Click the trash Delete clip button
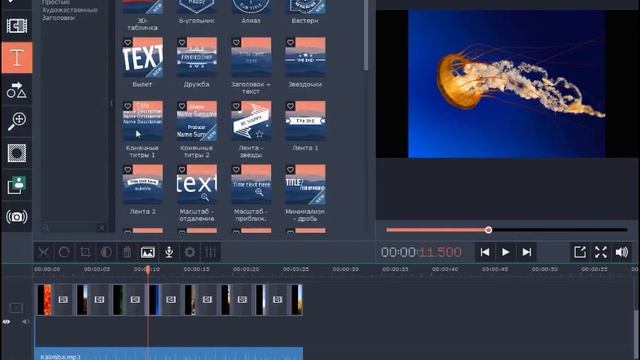Image resolution: width=640 pixels, height=360 pixels. point(127,252)
